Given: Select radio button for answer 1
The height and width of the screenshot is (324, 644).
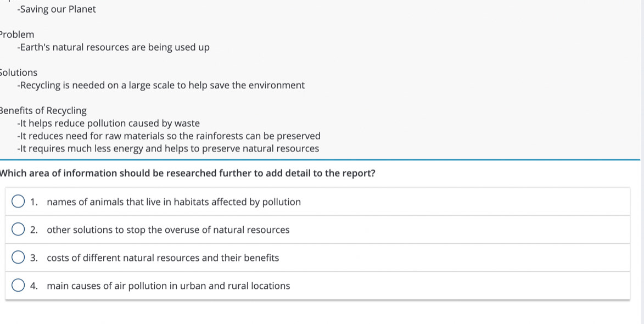Looking at the screenshot, I should [x=18, y=202].
